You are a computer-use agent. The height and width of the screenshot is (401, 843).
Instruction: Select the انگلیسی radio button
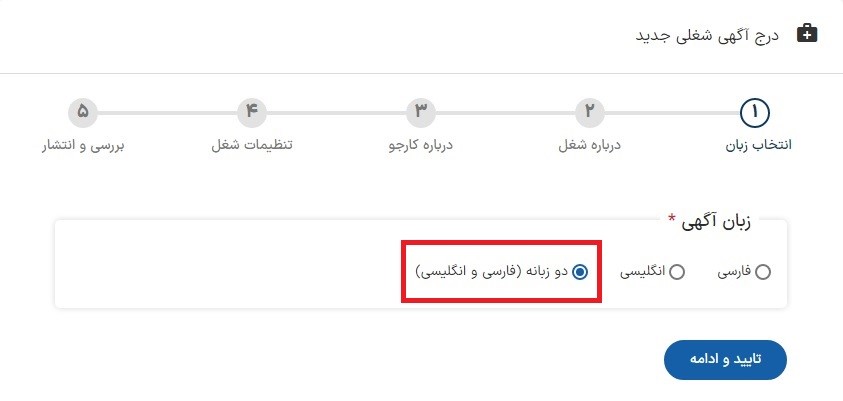pos(677,273)
